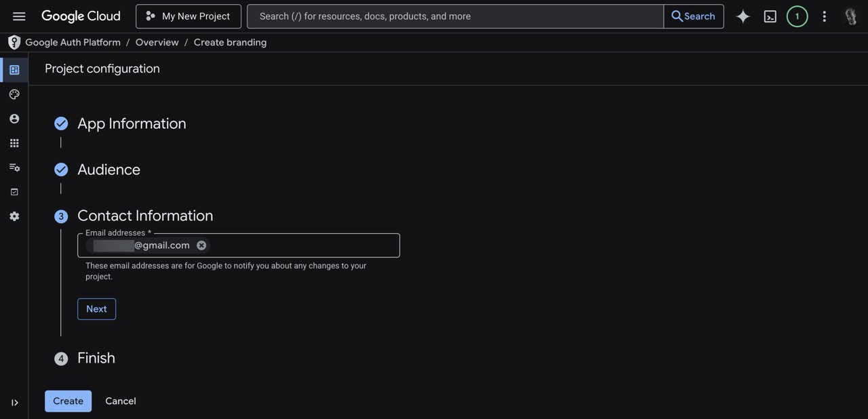Go to Overview breadcrumb link
This screenshot has height=419, width=868.
157,42
